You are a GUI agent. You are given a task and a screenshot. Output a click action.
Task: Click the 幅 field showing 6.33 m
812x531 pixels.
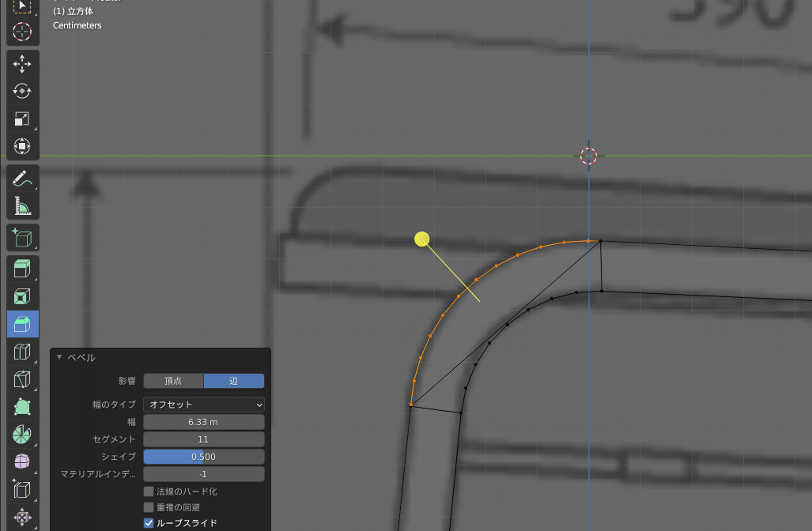pos(204,422)
